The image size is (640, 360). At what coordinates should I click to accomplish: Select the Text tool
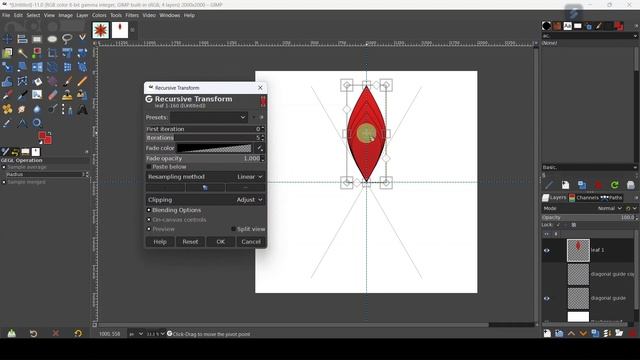click(x=82, y=109)
